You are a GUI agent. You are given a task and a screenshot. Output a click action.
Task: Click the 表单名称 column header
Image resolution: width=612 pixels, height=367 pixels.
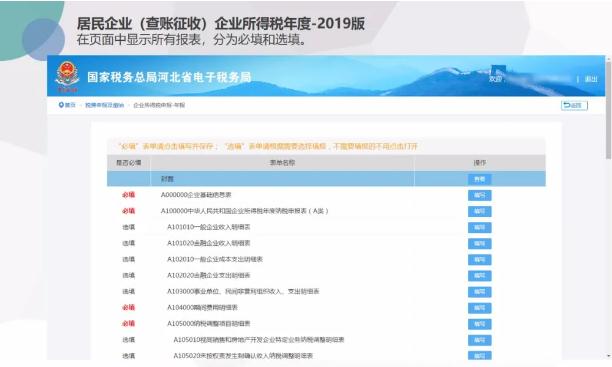tap(282, 163)
